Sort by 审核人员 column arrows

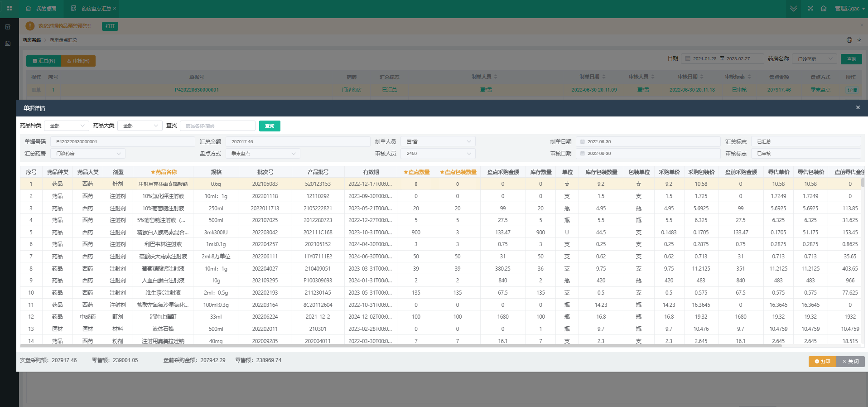[653, 77]
